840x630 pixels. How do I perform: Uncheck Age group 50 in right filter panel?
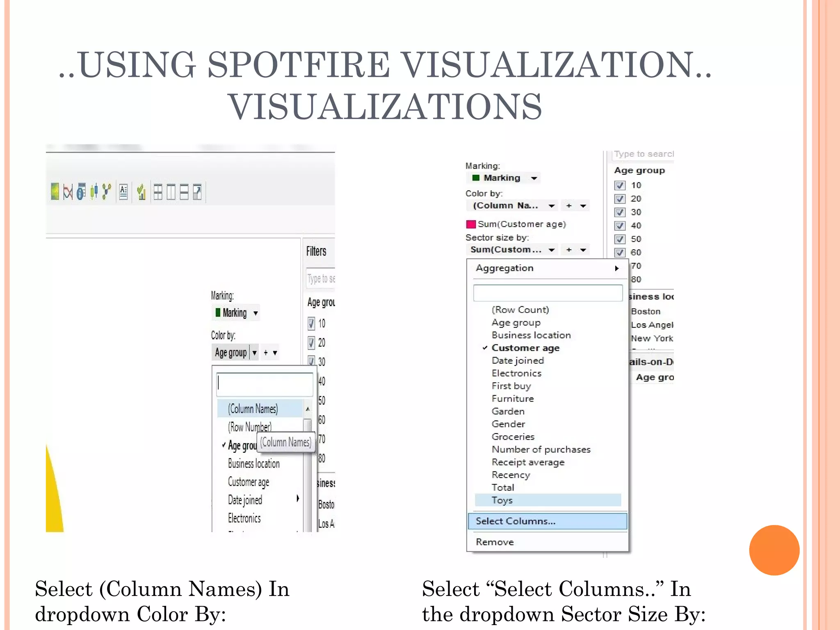(620, 240)
